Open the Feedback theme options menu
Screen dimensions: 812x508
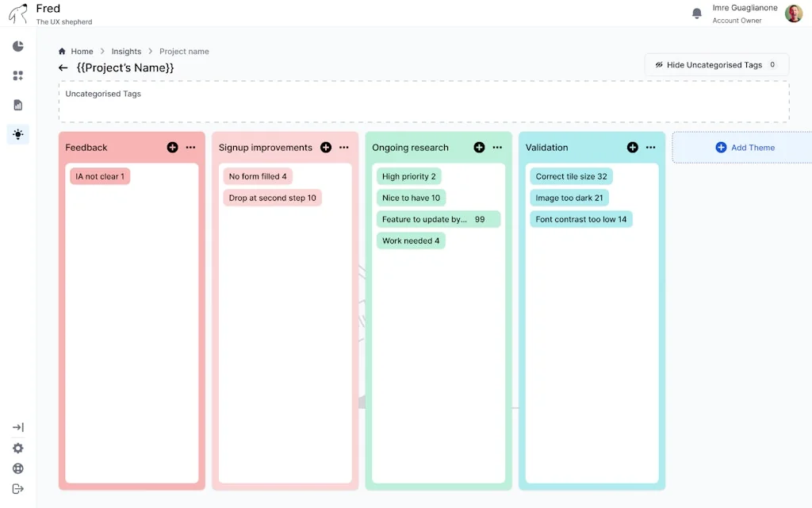(x=190, y=148)
